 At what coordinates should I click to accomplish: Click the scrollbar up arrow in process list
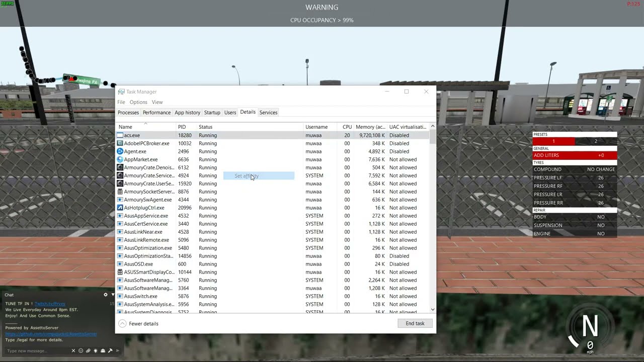point(433,126)
